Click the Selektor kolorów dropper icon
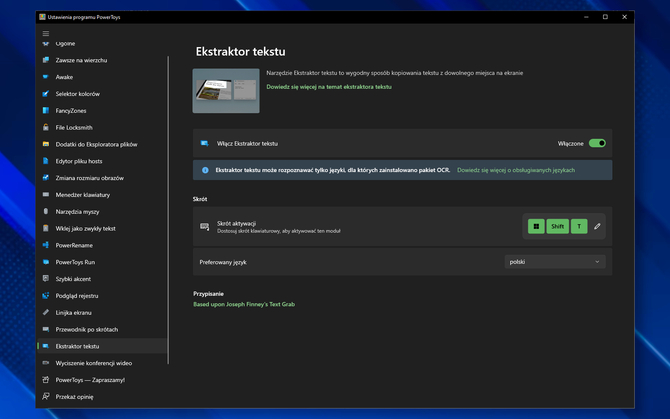This screenshot has width=670, height=419. click(x=46, y=94)
